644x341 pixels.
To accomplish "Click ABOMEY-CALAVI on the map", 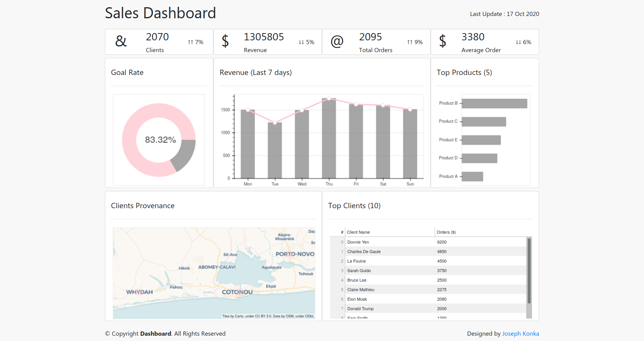I will pyautogui.click(x=217, y=267).
